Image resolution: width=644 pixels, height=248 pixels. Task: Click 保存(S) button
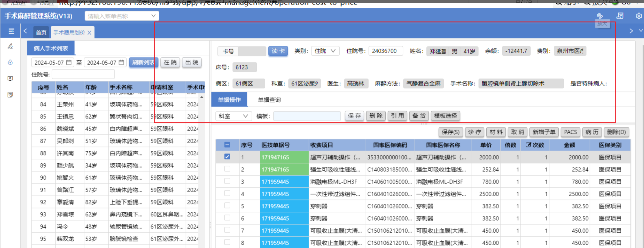pos(451,132)
